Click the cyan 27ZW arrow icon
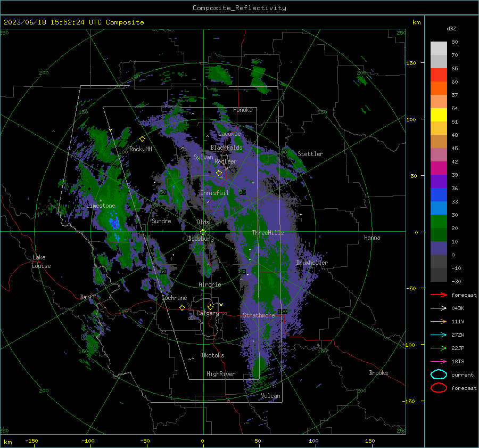 click(x=439, y=335)
